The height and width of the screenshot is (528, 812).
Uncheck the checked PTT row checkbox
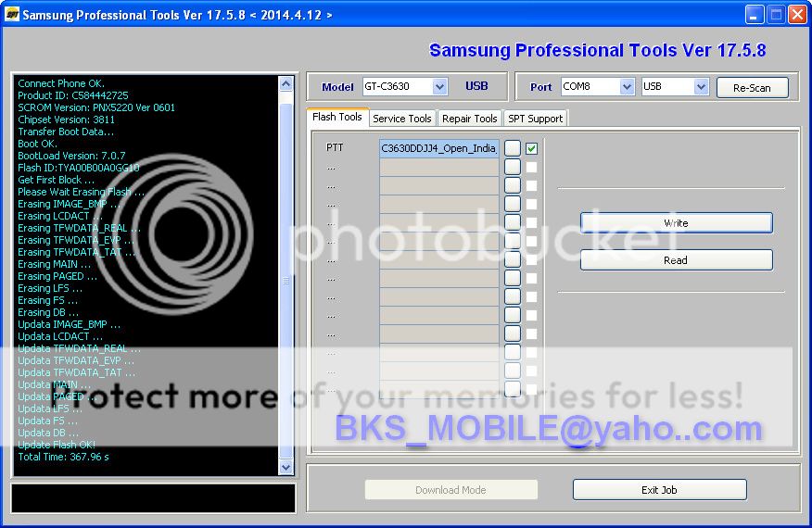tap(531, 148)
